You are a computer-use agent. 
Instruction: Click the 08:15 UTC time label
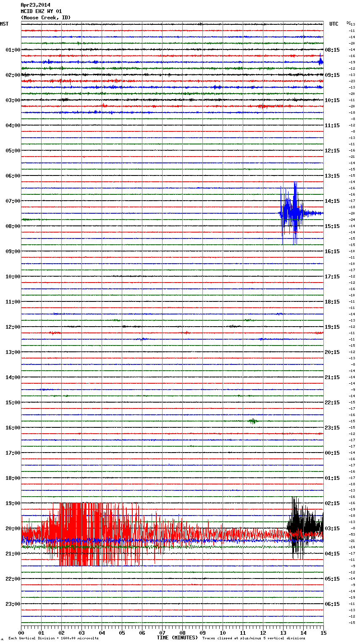[332, 50]
